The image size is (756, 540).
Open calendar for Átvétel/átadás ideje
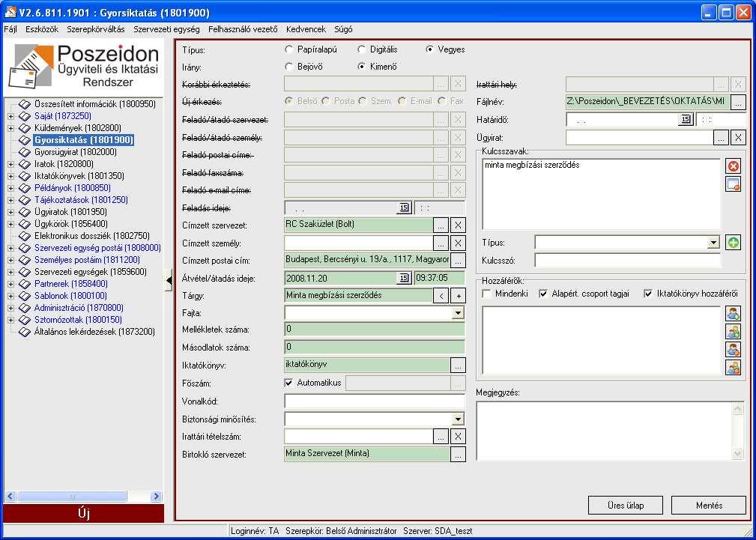[x=404, y=278]
